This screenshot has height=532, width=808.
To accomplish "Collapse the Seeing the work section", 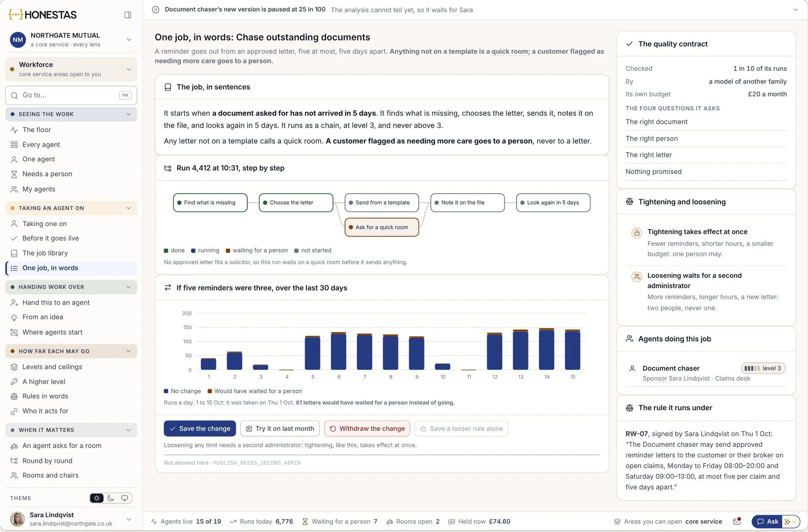I will (x=71, y=114).
